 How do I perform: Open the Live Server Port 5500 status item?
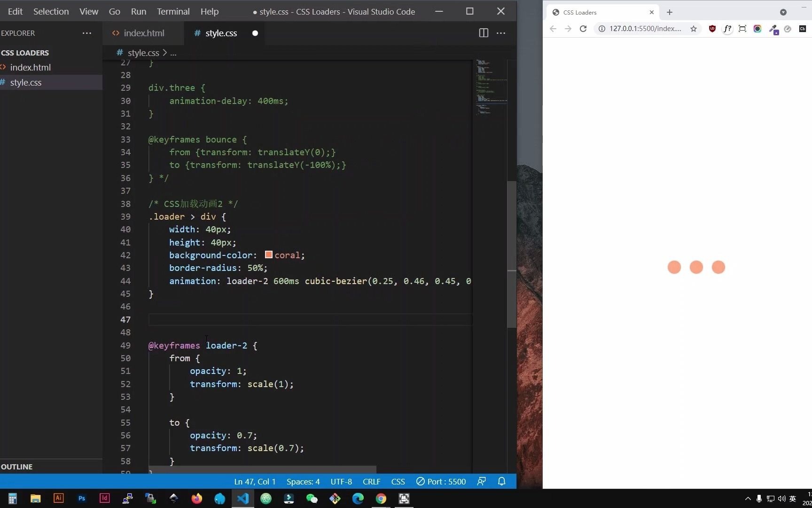click(x=441, y=481)
